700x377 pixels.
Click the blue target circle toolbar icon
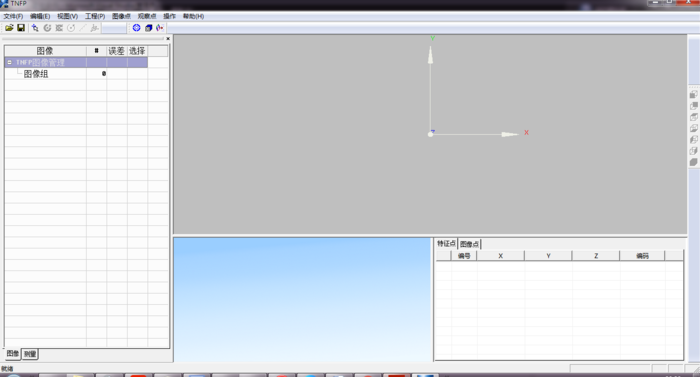[137, 28]
